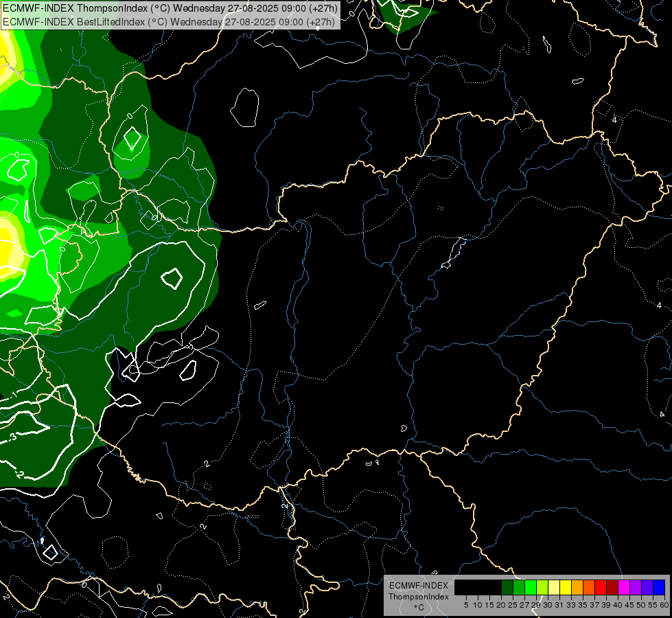Screen dimensions: 672x618
Task: Select the blue 55–60 legend swatch
Action: coord(659,587)
